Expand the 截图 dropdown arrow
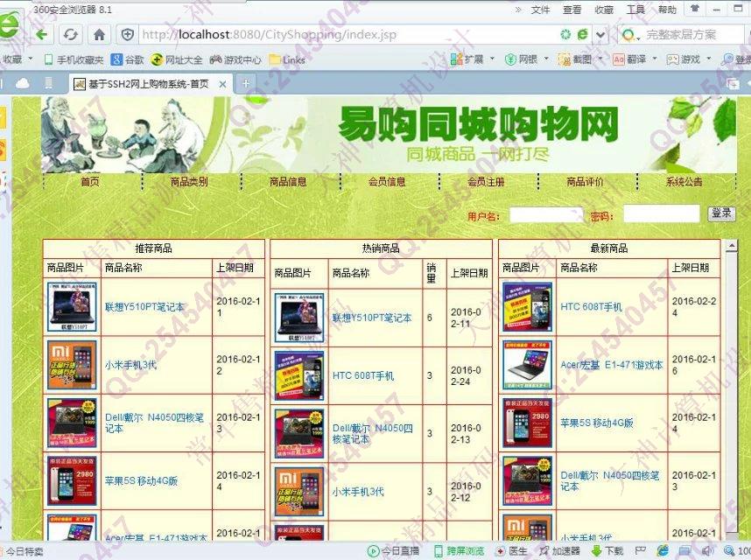This screenshot has width=751, height=560. click(600, 59)
